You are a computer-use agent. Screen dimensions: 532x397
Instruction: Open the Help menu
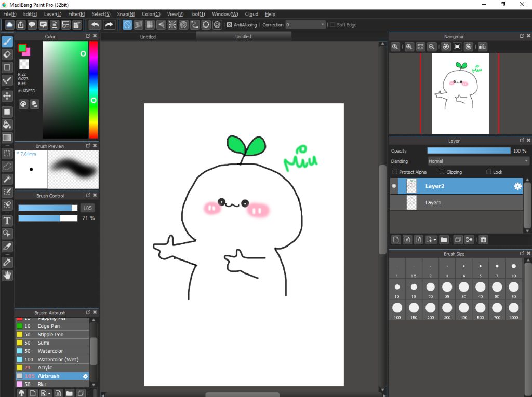pos(270,14)
